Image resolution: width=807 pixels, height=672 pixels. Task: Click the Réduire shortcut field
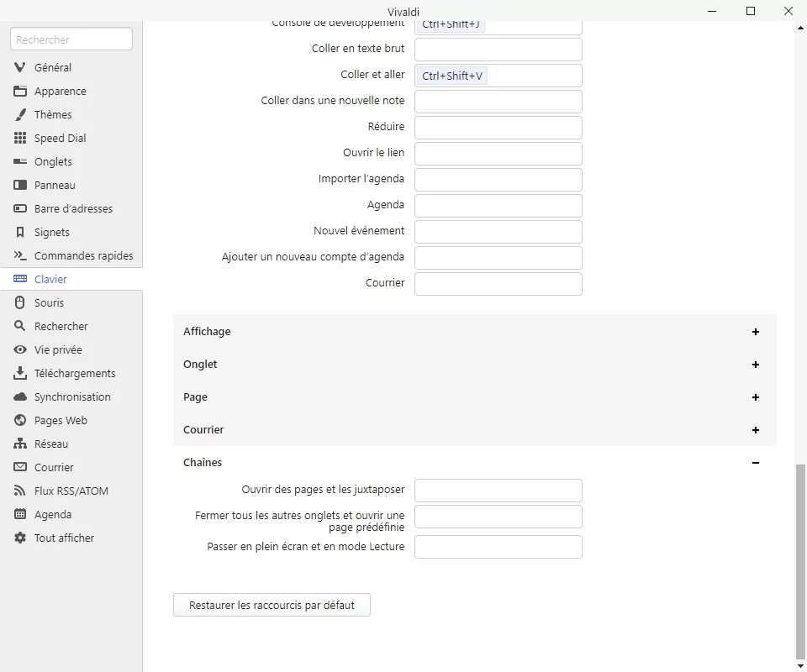click(498, 128)
